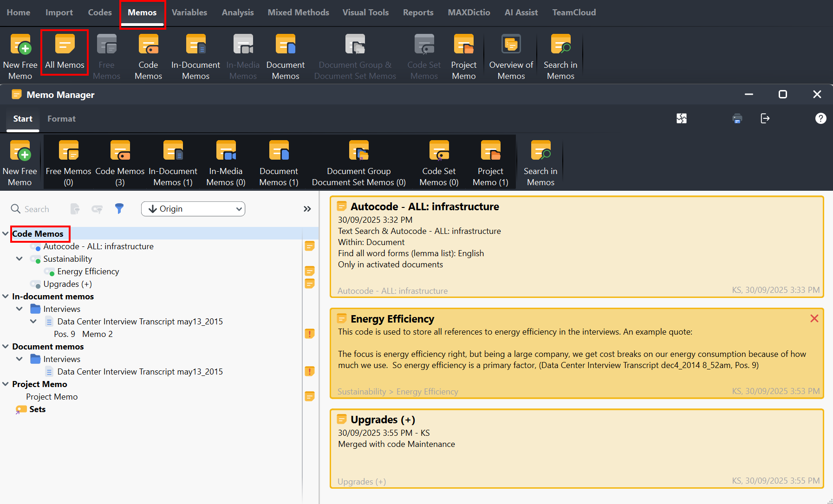Open Search in Memos in Memo Manager
This screenshot has height=504, width=833.
click(540, 163)
